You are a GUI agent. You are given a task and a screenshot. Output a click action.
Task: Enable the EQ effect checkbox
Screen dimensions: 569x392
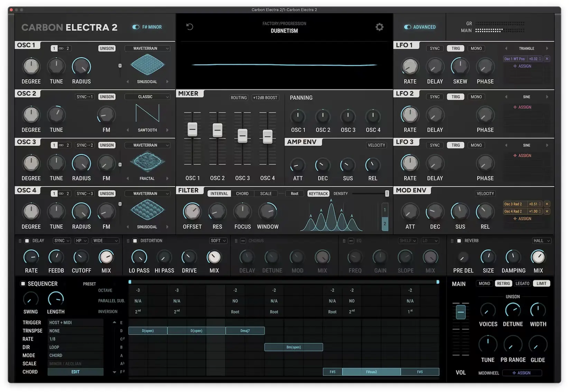[351, 241]
